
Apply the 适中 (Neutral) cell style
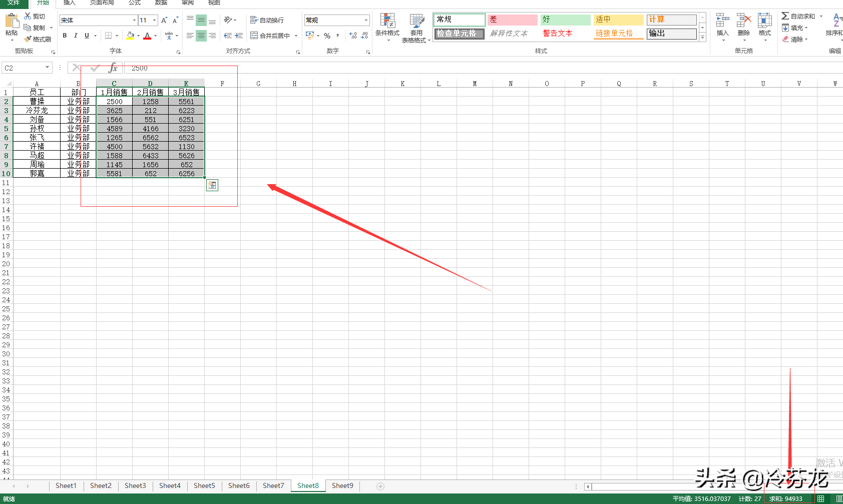[x=618, y=20]
